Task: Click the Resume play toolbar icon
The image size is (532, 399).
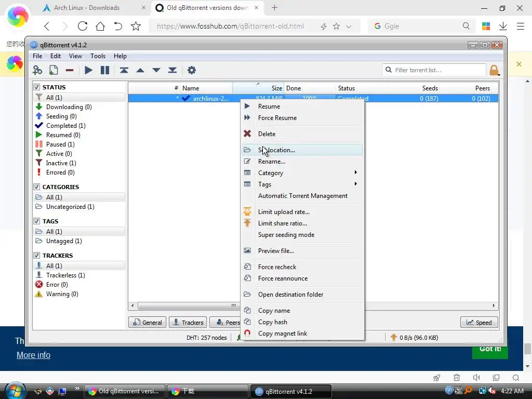Action: click(88, 70)
